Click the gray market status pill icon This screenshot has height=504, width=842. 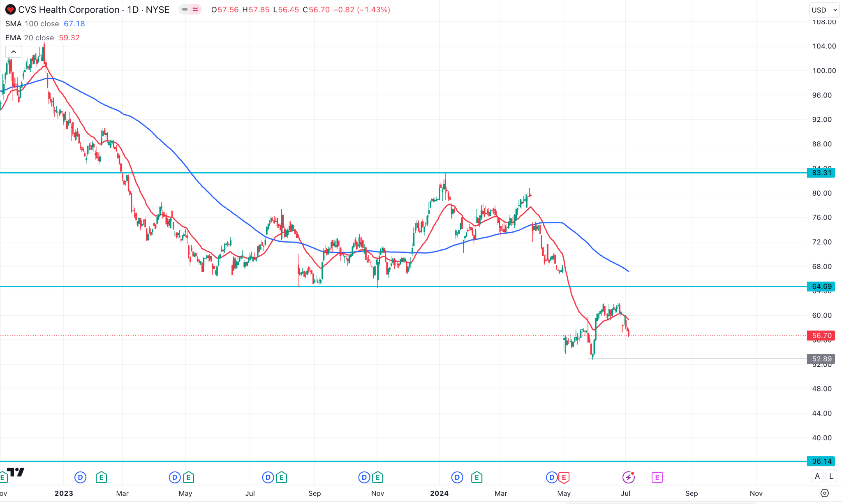pyautogui.click(x=185, y=9)
